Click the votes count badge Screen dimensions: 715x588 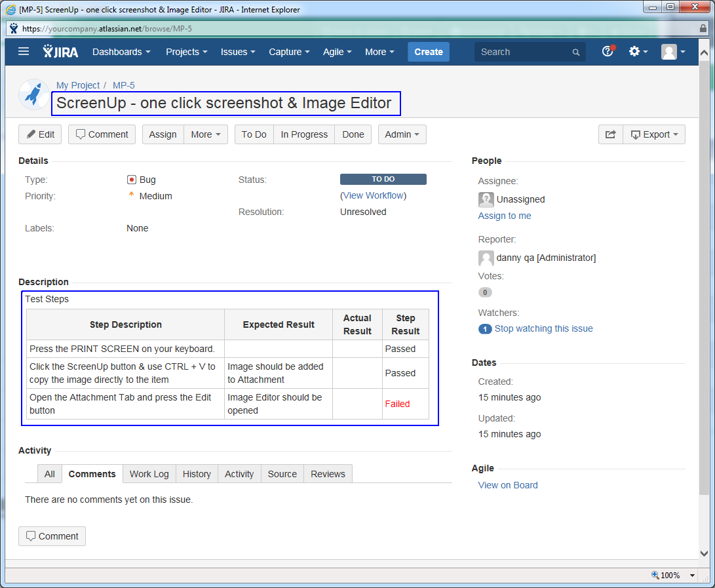point(485,292)
